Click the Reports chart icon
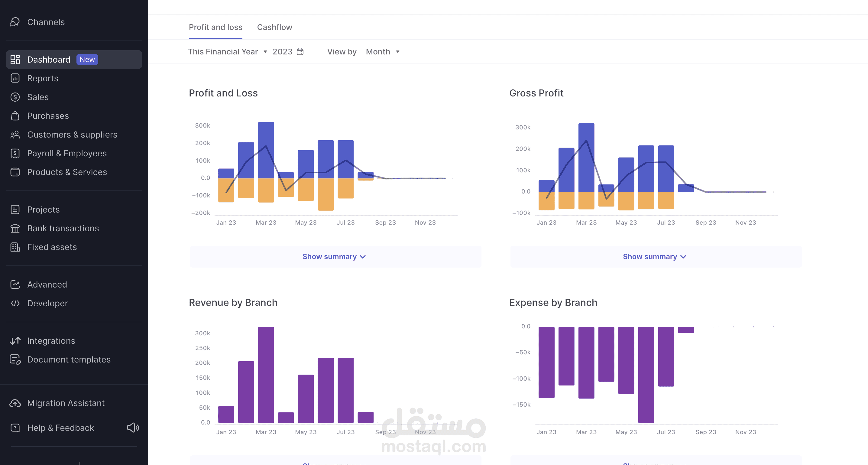Image resolution: width=868 pixels, height=465 pixels. (15, 78)
